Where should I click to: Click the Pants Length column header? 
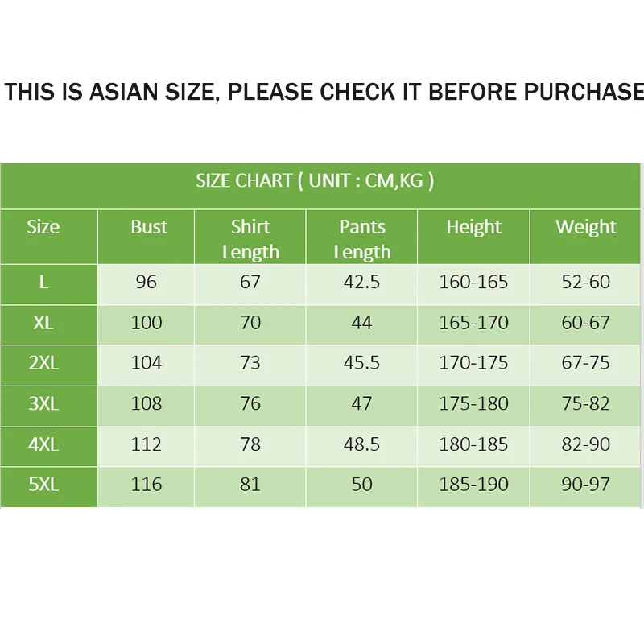361,239
